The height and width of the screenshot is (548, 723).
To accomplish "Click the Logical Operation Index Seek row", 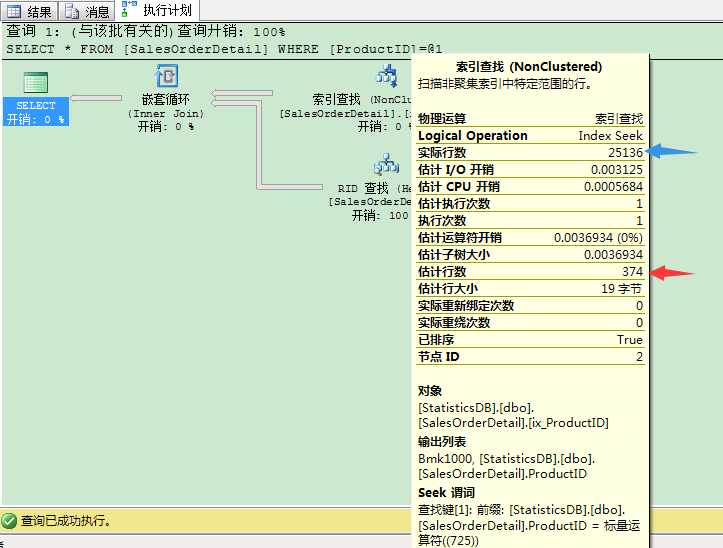I will click(530, 136).
